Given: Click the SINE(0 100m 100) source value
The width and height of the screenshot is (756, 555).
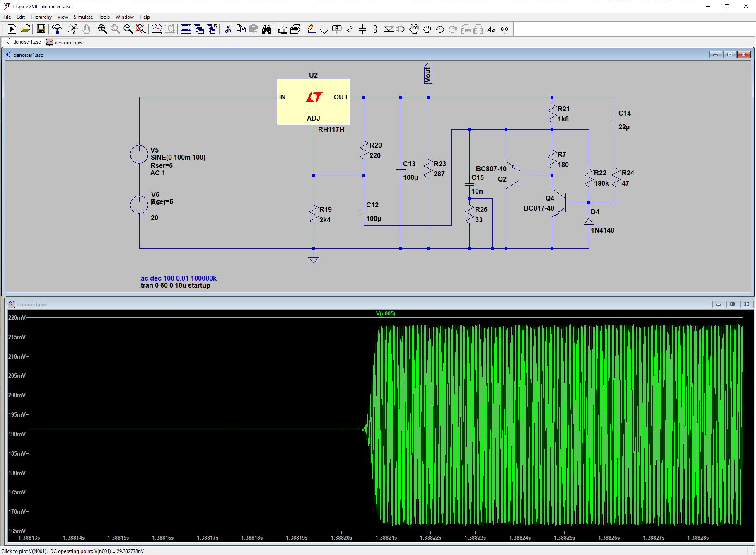Looking at the screenshot, I should click(x=178, y=157).
